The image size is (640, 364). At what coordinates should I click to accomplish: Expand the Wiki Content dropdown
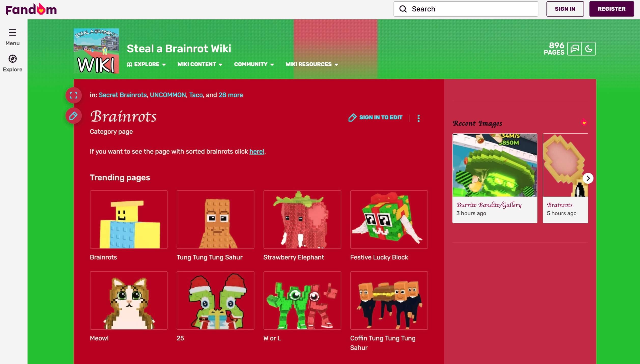200,64
